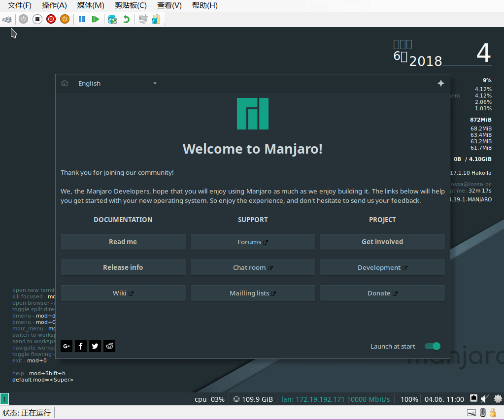Open the 操作(A) menu
The image size is (504, 420).
[54, 5]
